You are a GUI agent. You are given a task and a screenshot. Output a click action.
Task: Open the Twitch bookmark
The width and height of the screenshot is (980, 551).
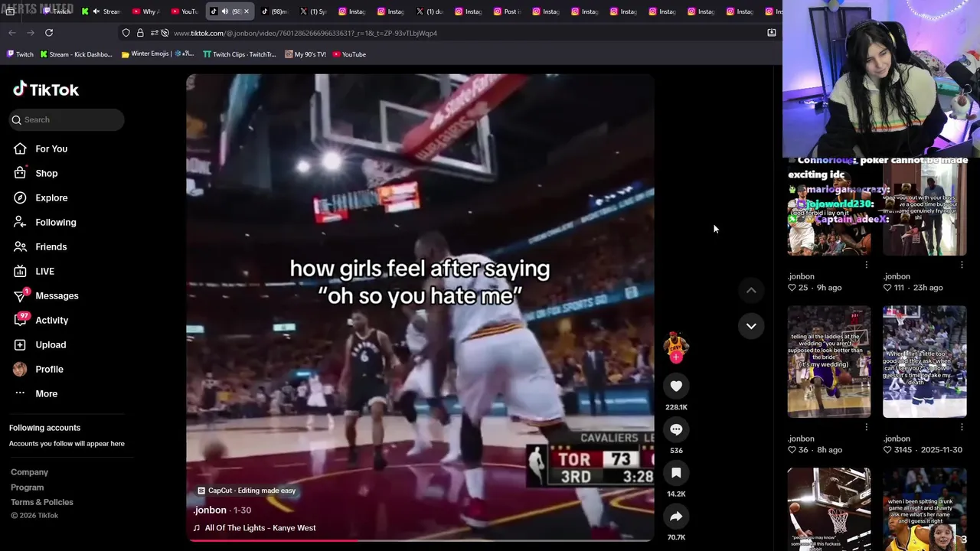click(21, 54)
